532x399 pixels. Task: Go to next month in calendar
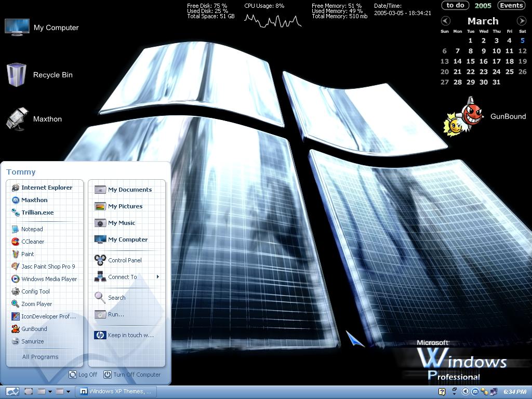[522, 21]
